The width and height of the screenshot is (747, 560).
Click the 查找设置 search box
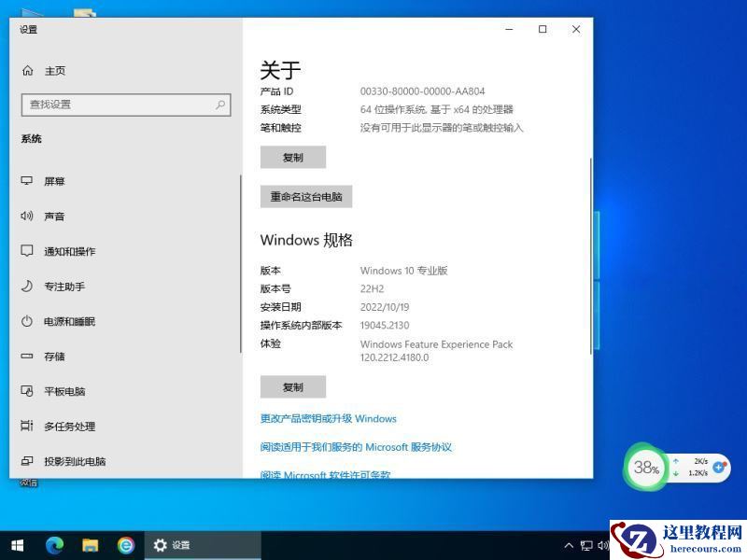tap(126, 105)
